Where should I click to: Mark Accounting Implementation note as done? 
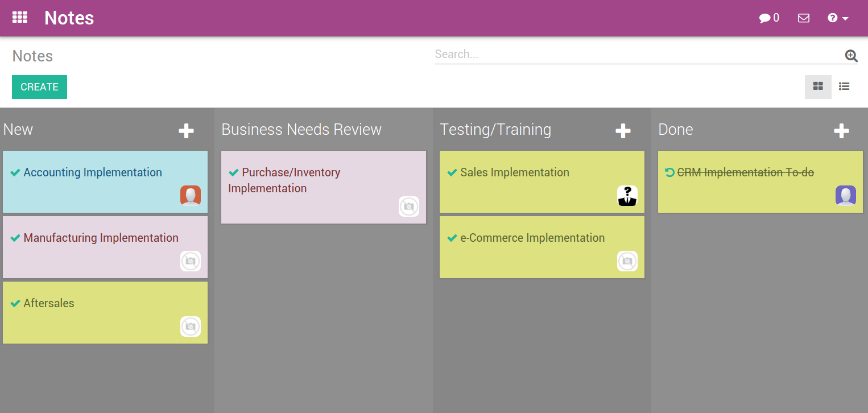click(x=15, y=172)
